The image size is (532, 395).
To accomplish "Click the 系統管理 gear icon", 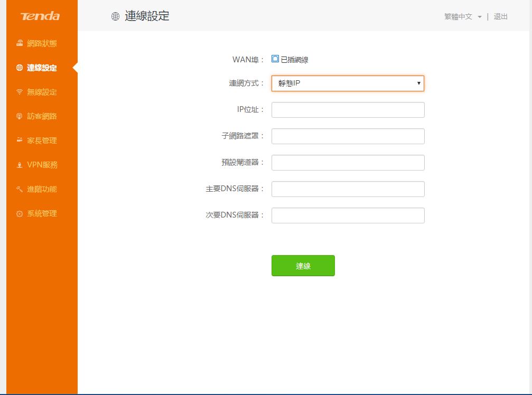I will point(20,213).
